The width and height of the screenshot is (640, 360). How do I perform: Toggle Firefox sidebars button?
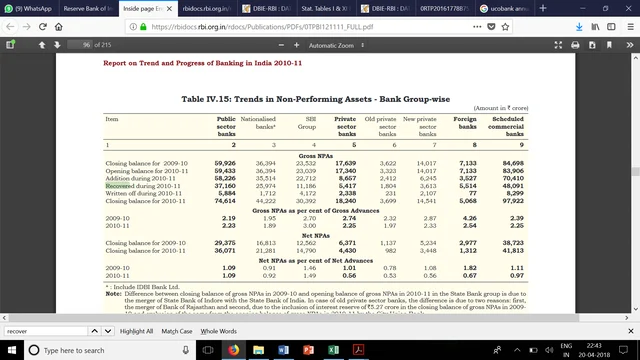(611, 27)
